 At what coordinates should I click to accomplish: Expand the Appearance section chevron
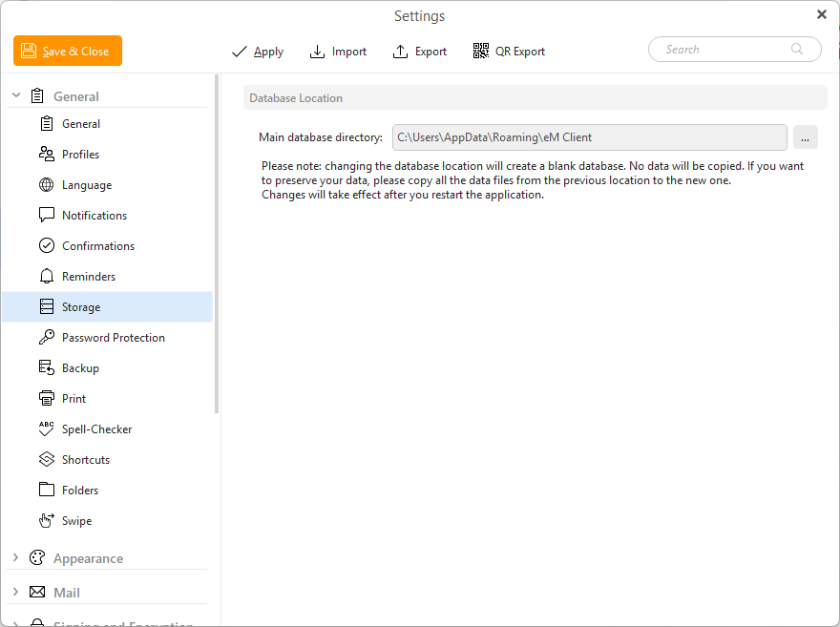pos(15,558)
